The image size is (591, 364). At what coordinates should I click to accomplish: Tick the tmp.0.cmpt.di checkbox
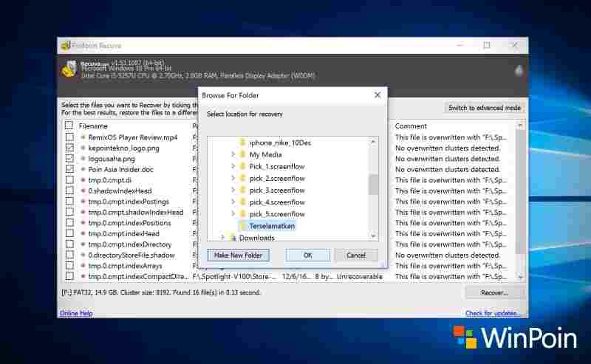69,179
